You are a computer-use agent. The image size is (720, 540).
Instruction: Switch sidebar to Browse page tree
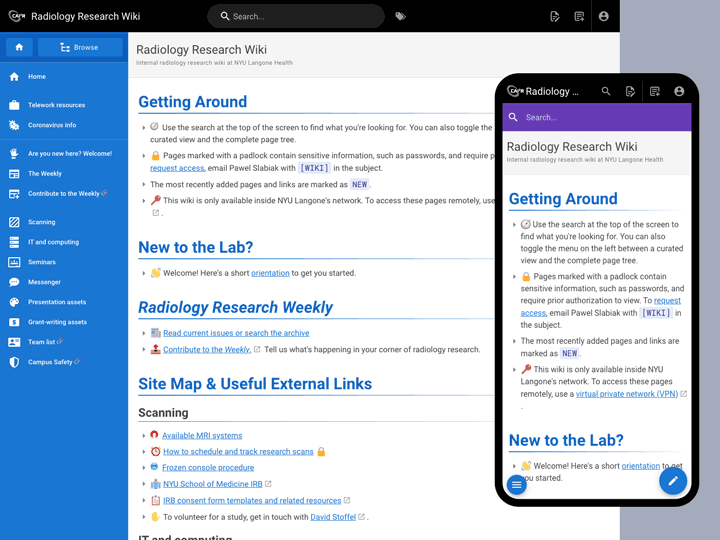[x=80, y=47]
